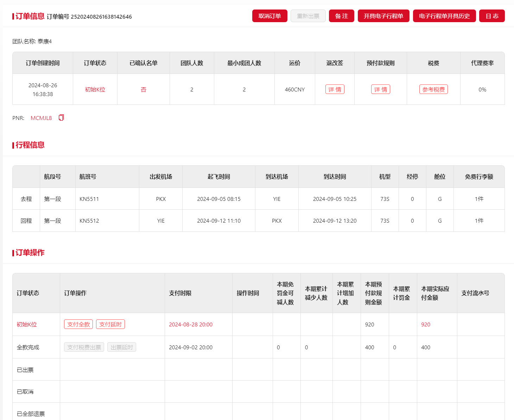Image resolution: width=514 pixels, height=420 pixels.
Task: Click the 支付全款 button
Action: 78,324
